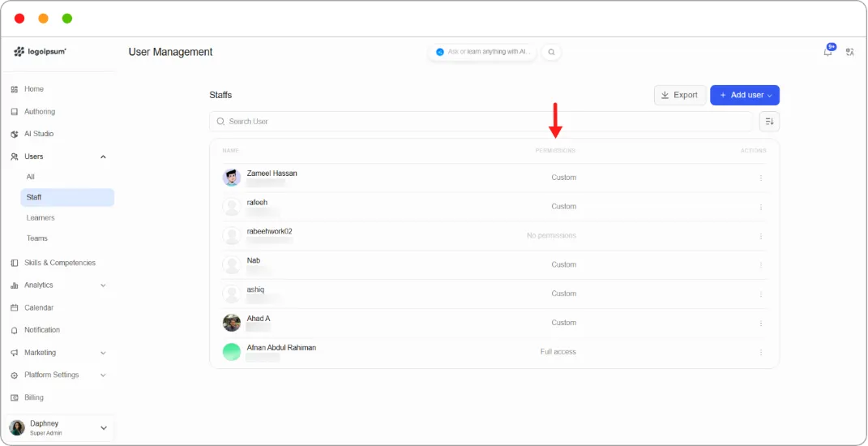Open Skills & Competencies link
Viewport: 868px width, 446px height.
click(x=60, y=263)
